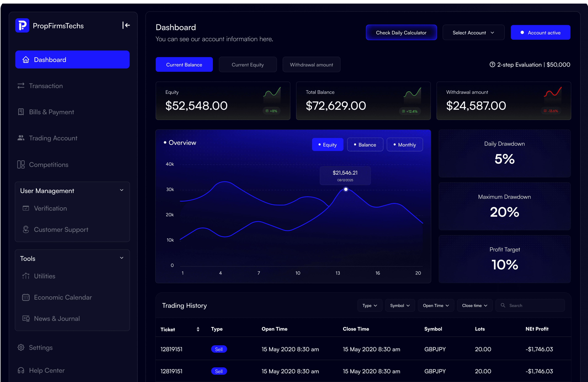Click the highlighted data point on the chart
The width and height of the screenshot is (588, 382).
point(346,189)
